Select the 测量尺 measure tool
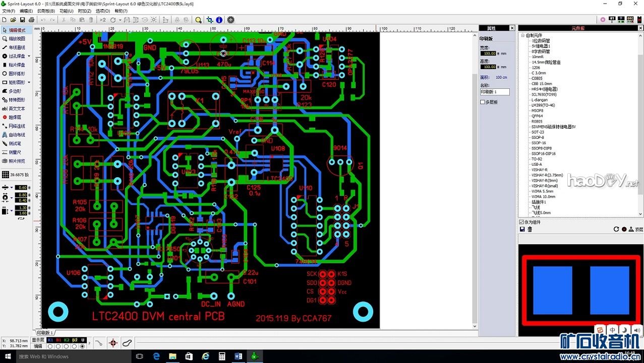This screenshot has height=363, width=644. (15, 152)
